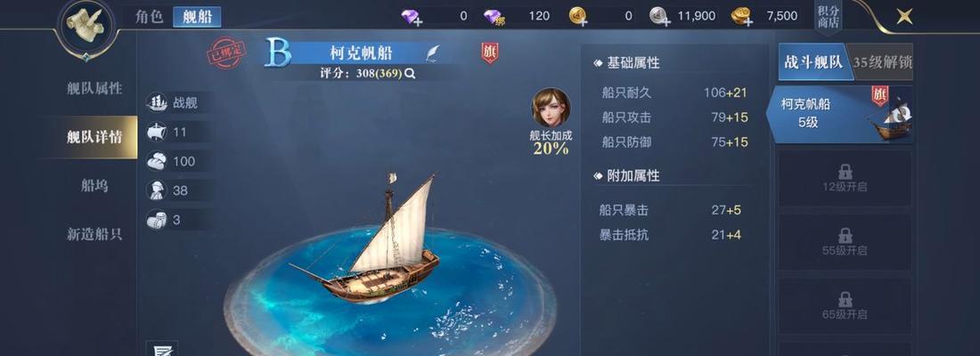This screenshot has width=980, height=356.
Task: Click the locked 12级开启 ship slot
Action: coord(845,179)
